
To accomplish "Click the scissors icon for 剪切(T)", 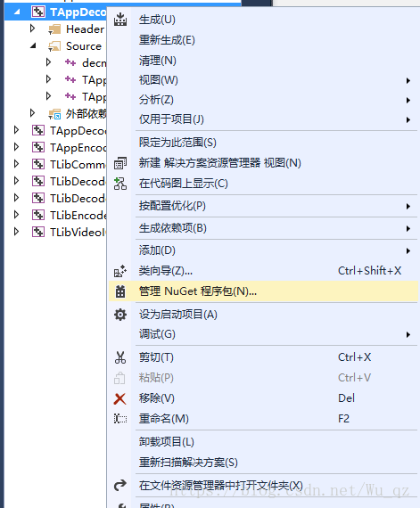I will tap(120, 357).
